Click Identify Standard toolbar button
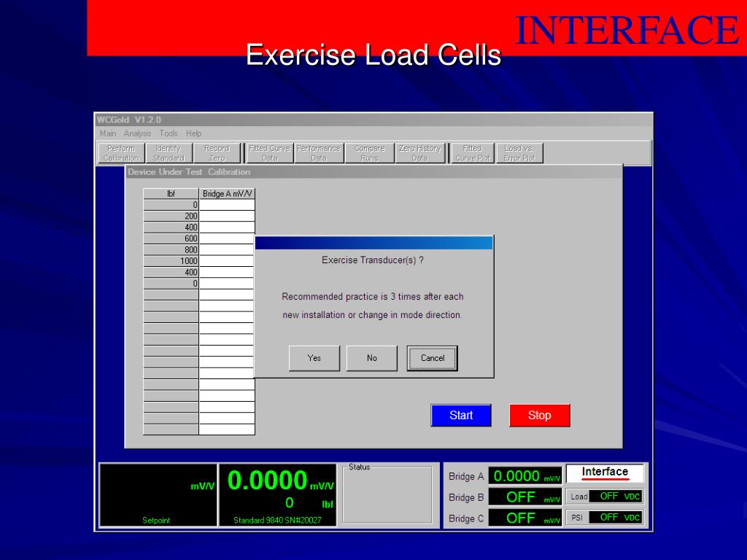This screenshot has height=560, width=747. pos(169,153)
